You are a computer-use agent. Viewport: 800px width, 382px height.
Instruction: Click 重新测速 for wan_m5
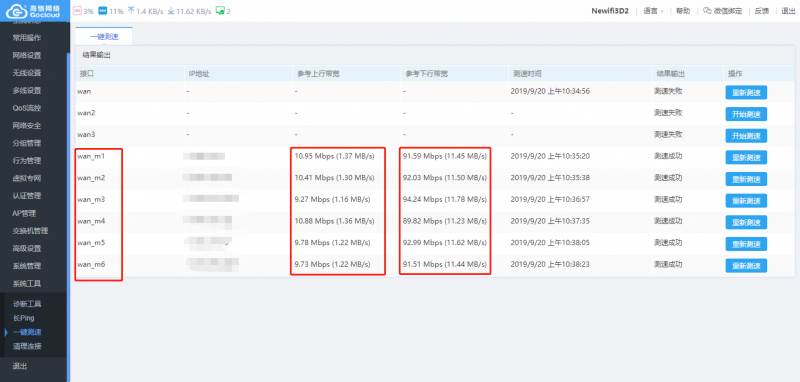pyautogui.click(x=746, y=244)
